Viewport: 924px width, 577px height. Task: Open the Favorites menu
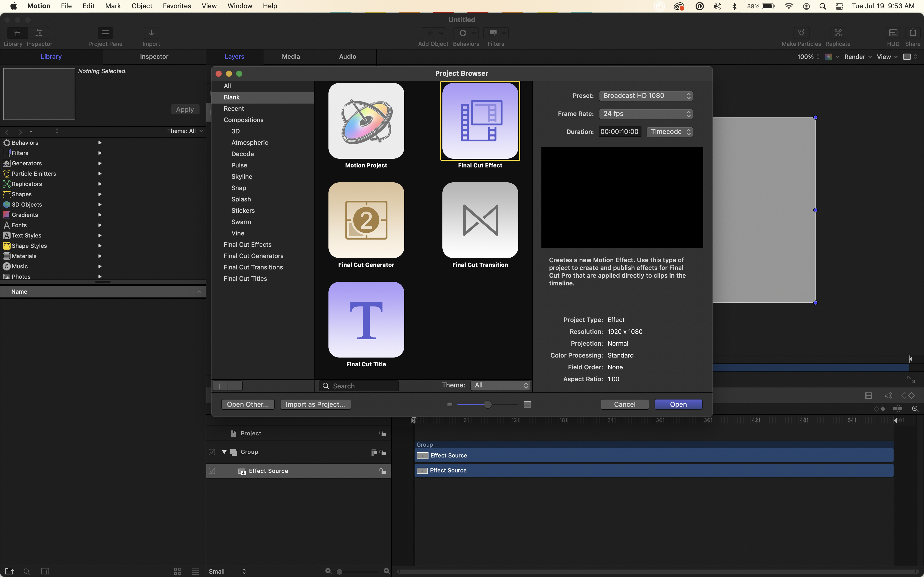[x=177, y=6]
